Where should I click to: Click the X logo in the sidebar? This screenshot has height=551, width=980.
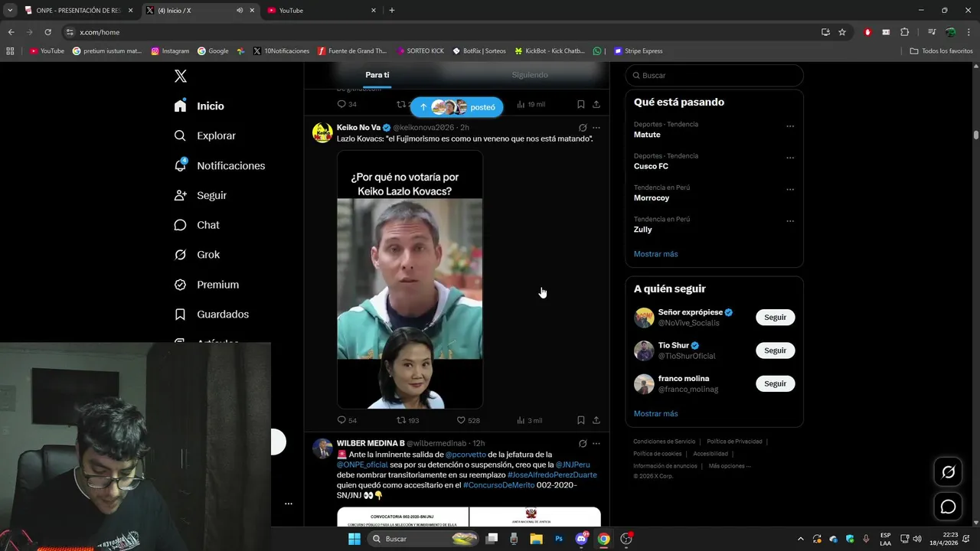point(181,76)
